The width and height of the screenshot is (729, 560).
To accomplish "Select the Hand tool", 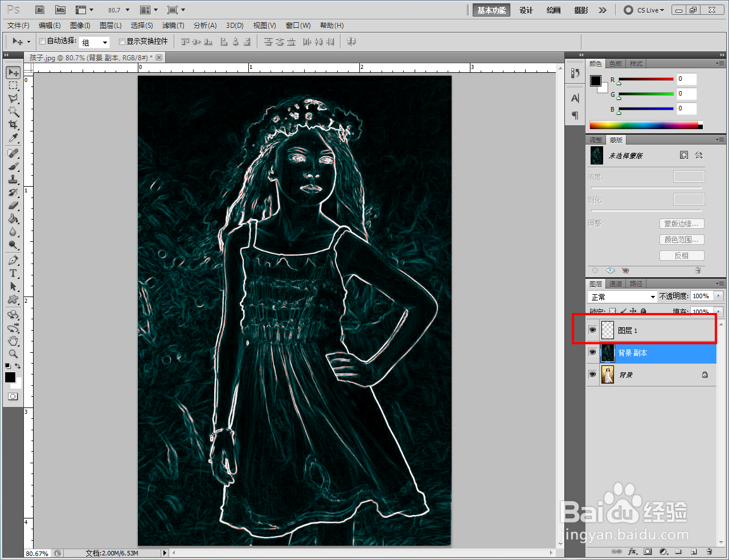I will [x=13, y=341].
